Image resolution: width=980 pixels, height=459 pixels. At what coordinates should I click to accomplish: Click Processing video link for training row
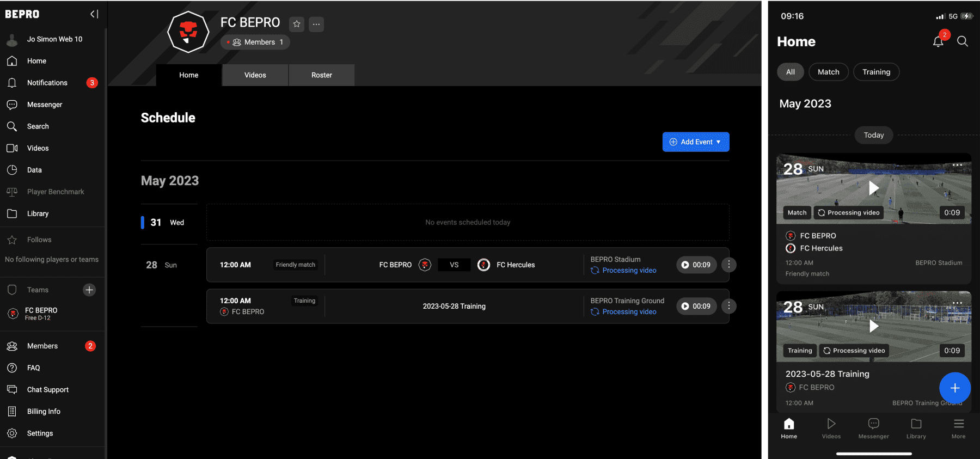click(x=623, y=311)
